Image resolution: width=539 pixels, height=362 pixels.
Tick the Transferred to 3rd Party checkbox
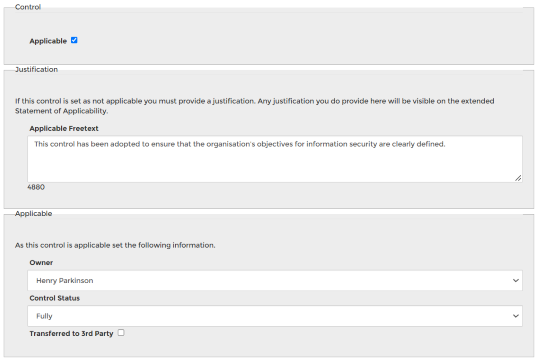[x=121, y=333]
